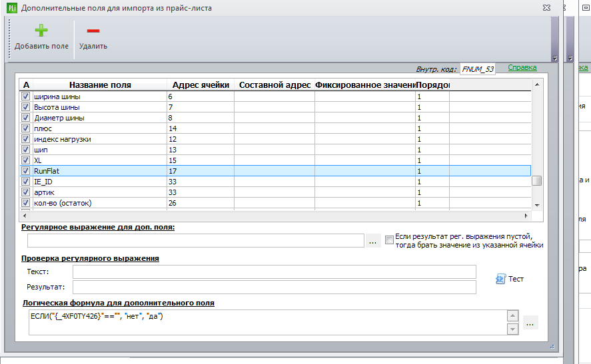Click the table's vertical scroll down arrow
Image resolution: width=591 pixels, height=364 pixels.
(x=537, y=206)
